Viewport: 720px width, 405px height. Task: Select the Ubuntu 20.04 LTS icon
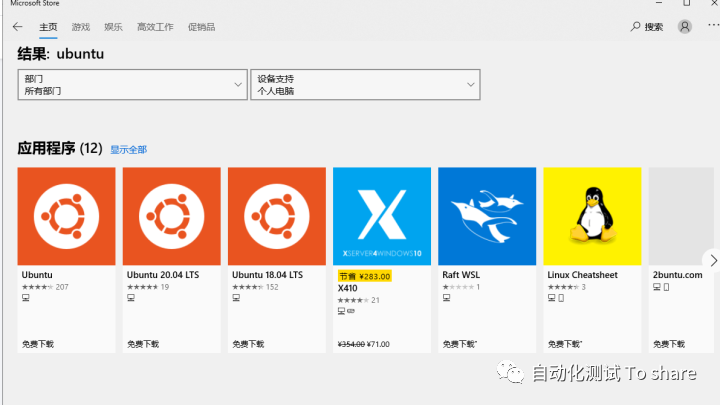click(172, 216)
